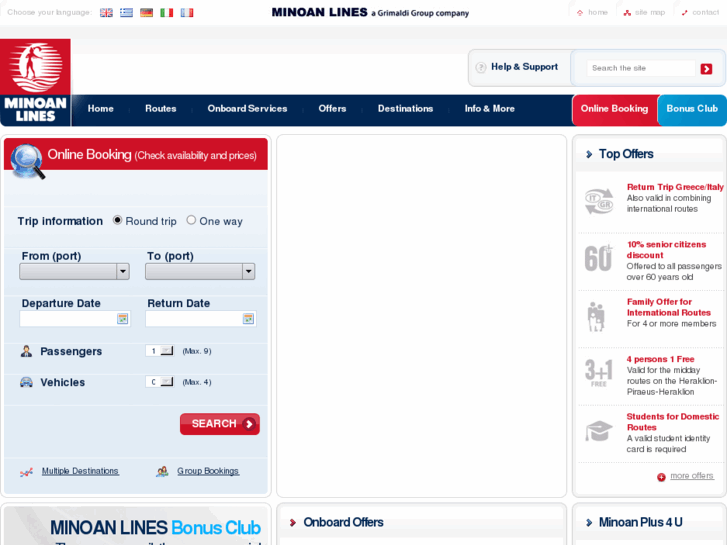Click the 3+1 free offer icon
This screenshot has height=545, width=727.
coord(599,372)
